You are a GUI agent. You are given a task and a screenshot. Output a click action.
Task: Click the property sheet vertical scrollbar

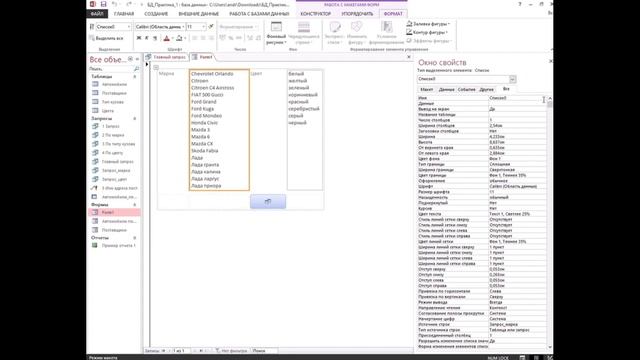point(550,222)
